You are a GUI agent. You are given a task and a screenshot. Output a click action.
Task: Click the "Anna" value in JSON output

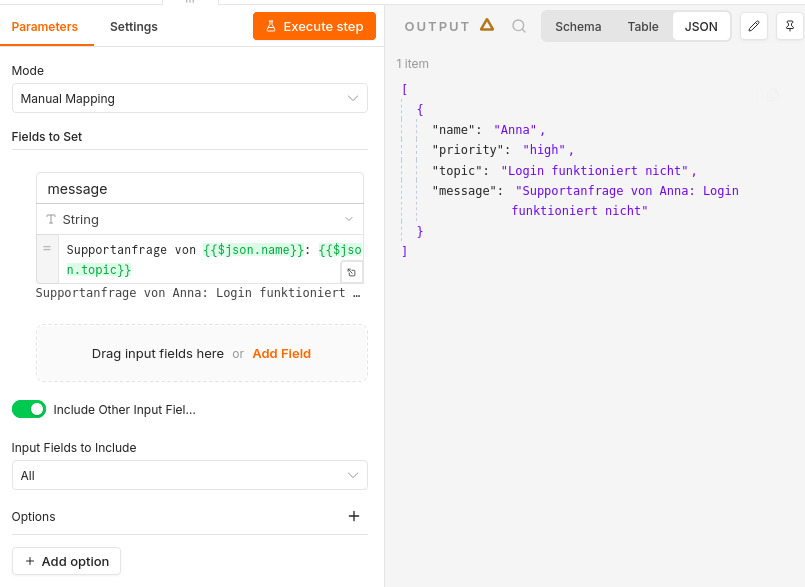tap(515, 130)
